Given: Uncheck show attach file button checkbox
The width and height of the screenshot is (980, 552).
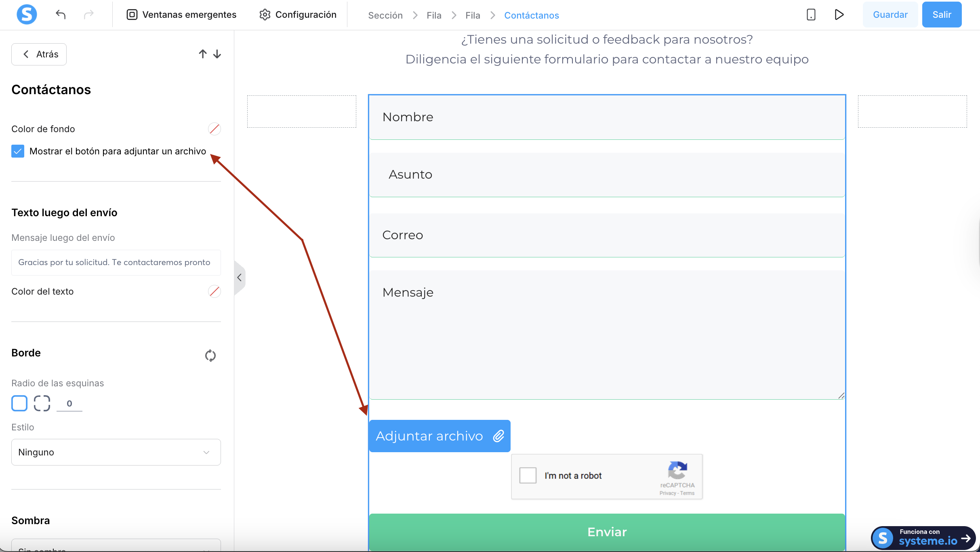Looking at the screenshot, I should tap(18, 151).
